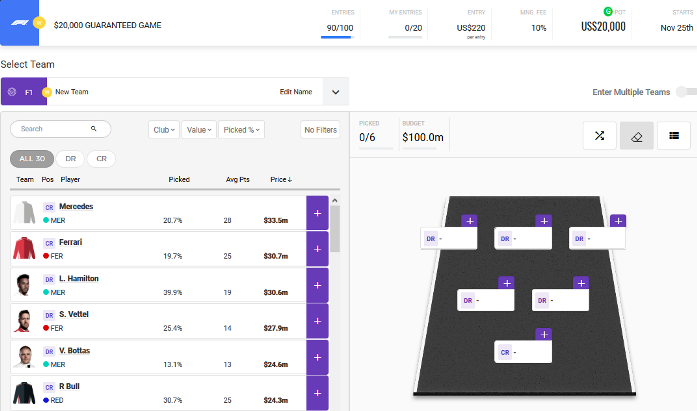The width and height of the screenshot is (697, 411).
Task: Open L. Hamilton player name link
Action: 79,278
